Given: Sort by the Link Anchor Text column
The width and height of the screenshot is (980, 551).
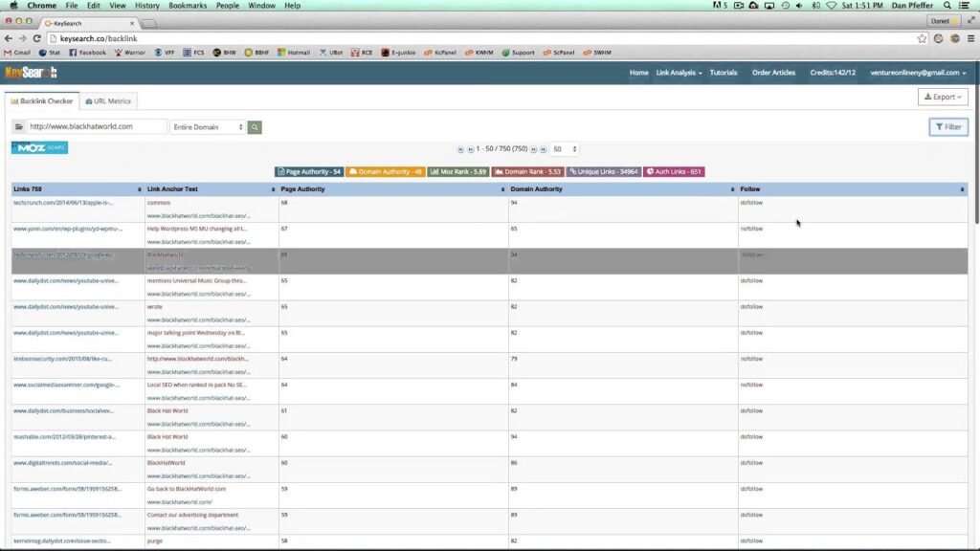Looking at the screenshot, I should click(x=212, y=189).
